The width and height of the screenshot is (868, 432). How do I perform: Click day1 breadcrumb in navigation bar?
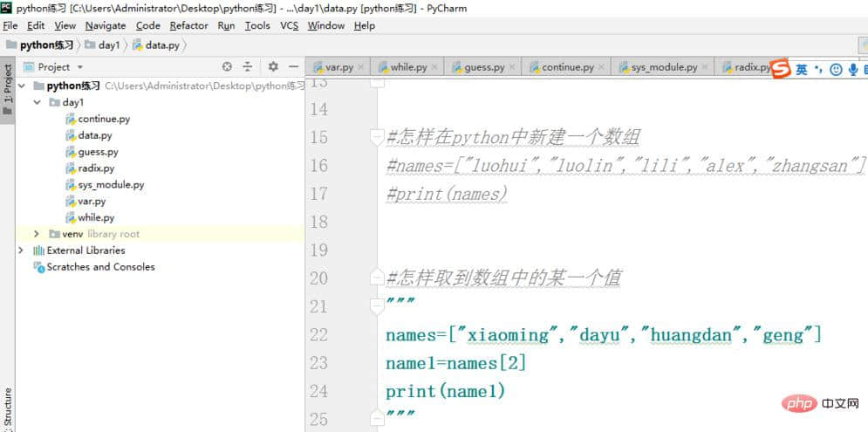(104, 45)
